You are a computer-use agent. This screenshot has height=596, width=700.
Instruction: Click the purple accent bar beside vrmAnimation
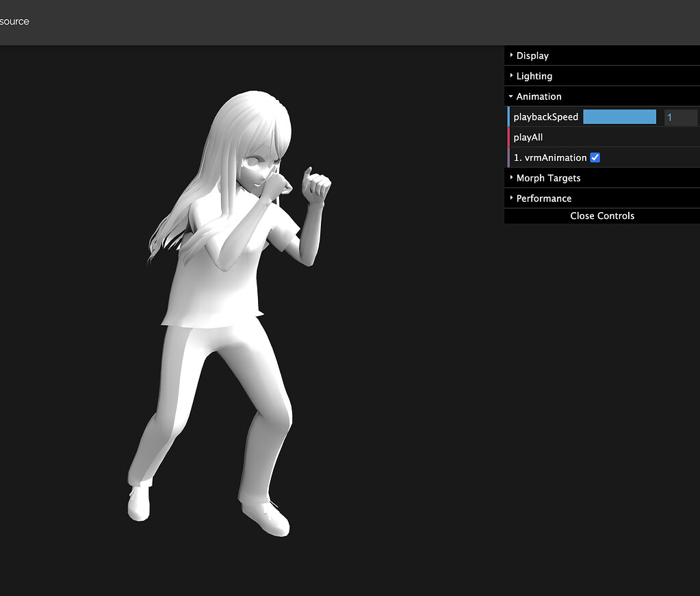click(507, 157)
